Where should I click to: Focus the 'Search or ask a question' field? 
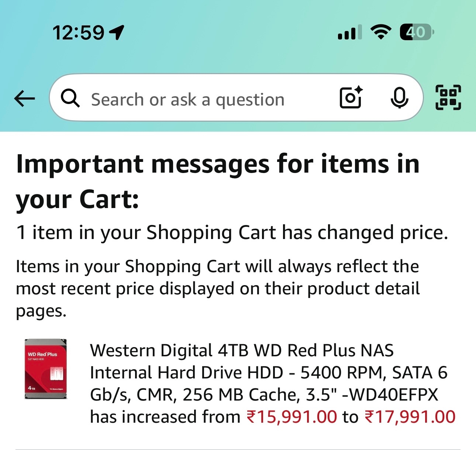click(x=188, y=100)
